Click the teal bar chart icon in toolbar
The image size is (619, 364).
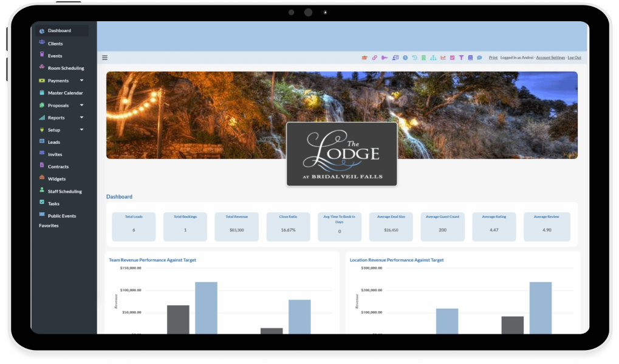click(x=434, y=57)
